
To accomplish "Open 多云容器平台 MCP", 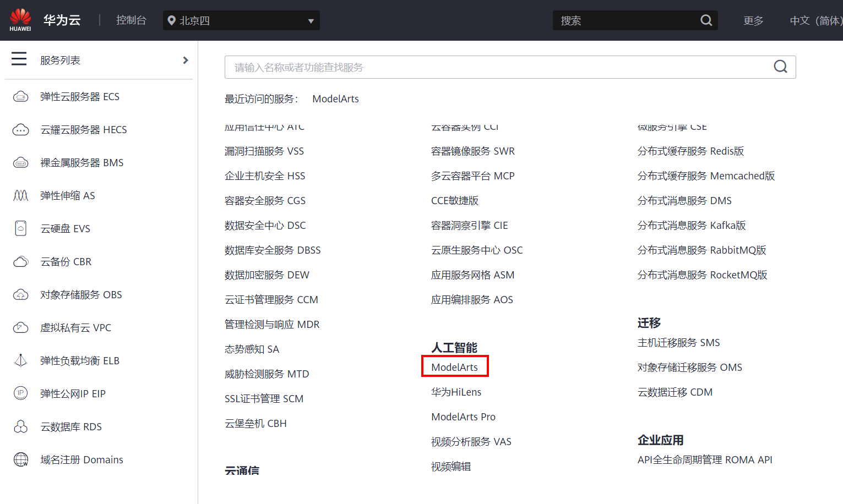I will tap(473, 176).
